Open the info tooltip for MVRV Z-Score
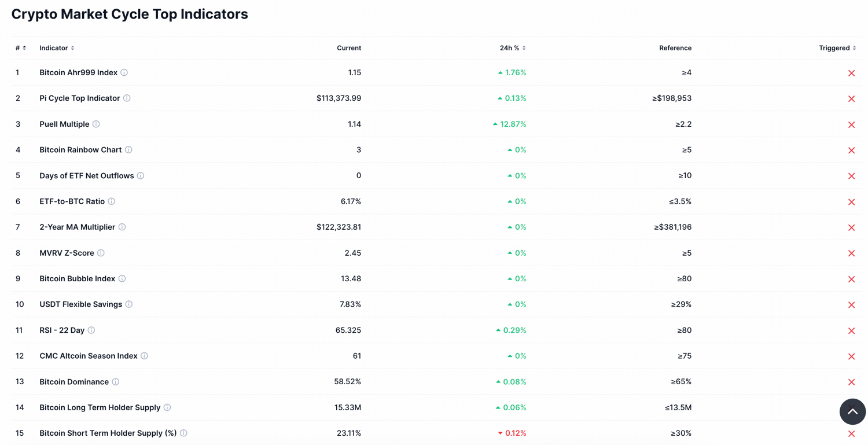This screenshot has width=868, height=445. [101, 253]
